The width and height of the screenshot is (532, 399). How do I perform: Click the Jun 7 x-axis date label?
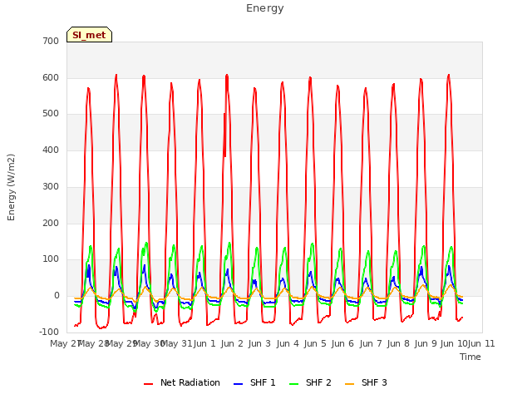click(371, 343)
